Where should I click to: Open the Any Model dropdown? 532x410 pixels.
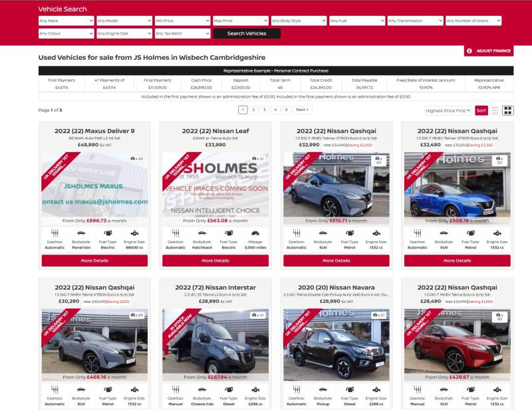[124, 21]
